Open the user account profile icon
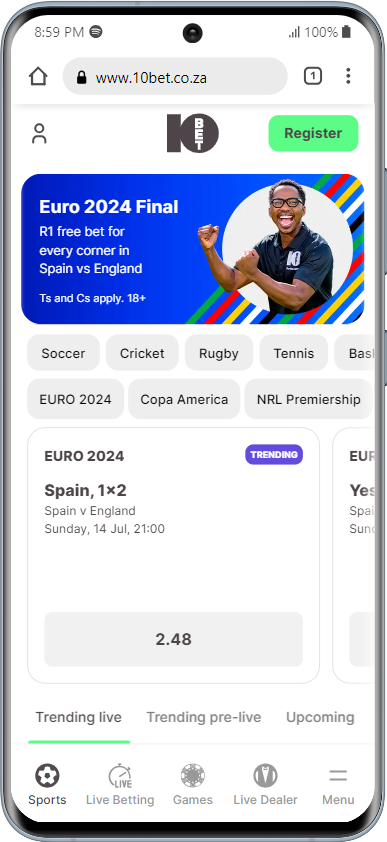Viewport: 387px width, 842px height. point(39,134)
